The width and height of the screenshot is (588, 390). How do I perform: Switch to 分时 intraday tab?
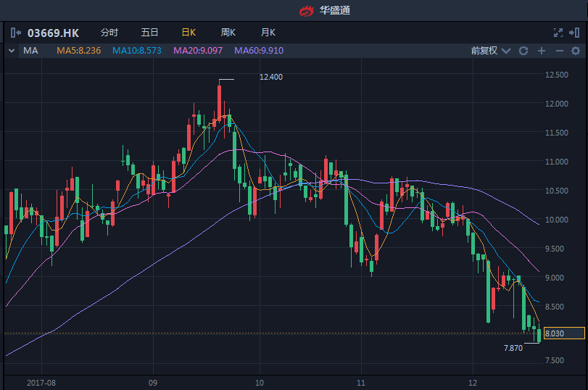109,33
